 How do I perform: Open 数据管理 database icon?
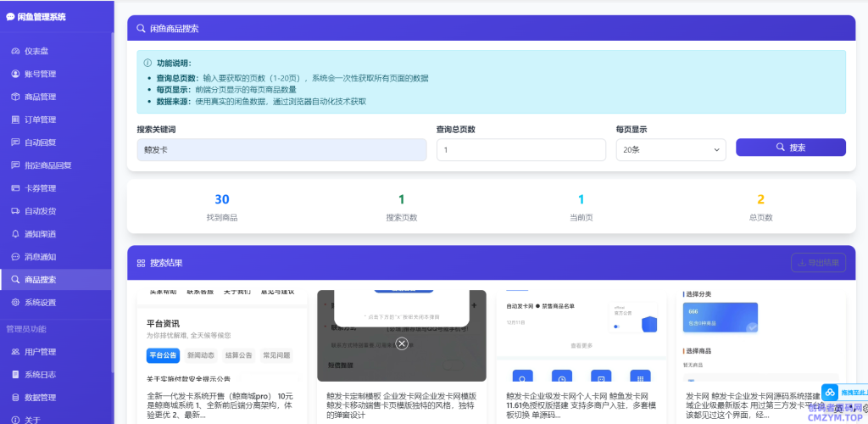(x=15, y=398)
